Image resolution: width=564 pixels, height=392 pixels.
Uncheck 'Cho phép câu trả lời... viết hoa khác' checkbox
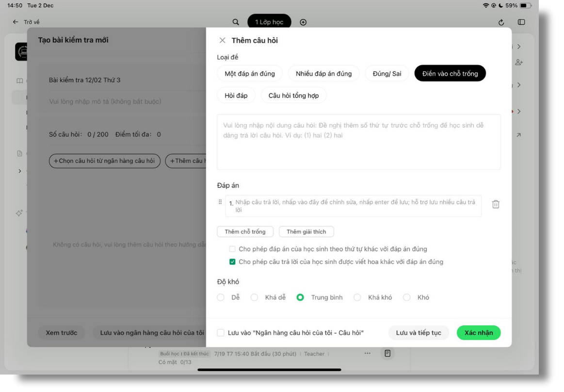pos(232,262)
